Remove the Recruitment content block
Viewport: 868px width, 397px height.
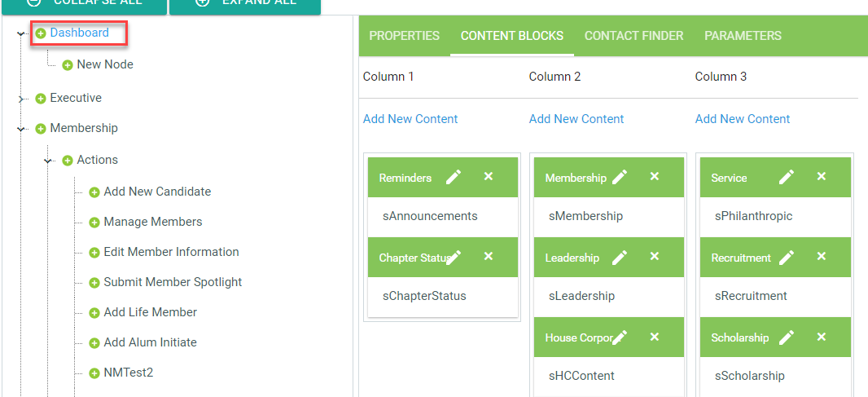point(821,257)
